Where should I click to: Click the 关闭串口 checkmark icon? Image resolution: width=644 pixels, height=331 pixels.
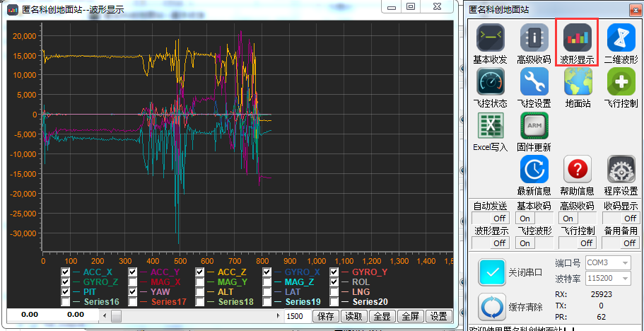[x=492, y=272]
